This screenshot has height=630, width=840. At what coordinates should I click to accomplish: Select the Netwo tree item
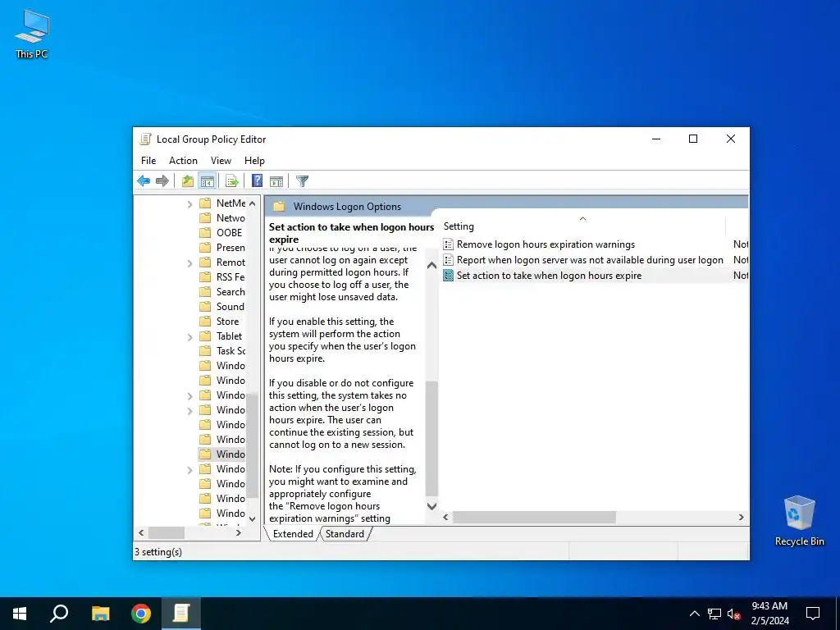[x=231, y=218]
